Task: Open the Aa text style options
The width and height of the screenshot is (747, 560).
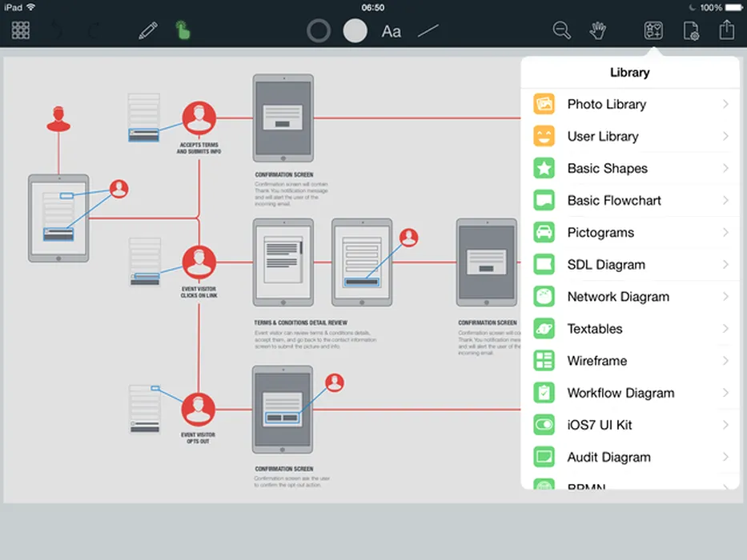Action: click(392, 31)
